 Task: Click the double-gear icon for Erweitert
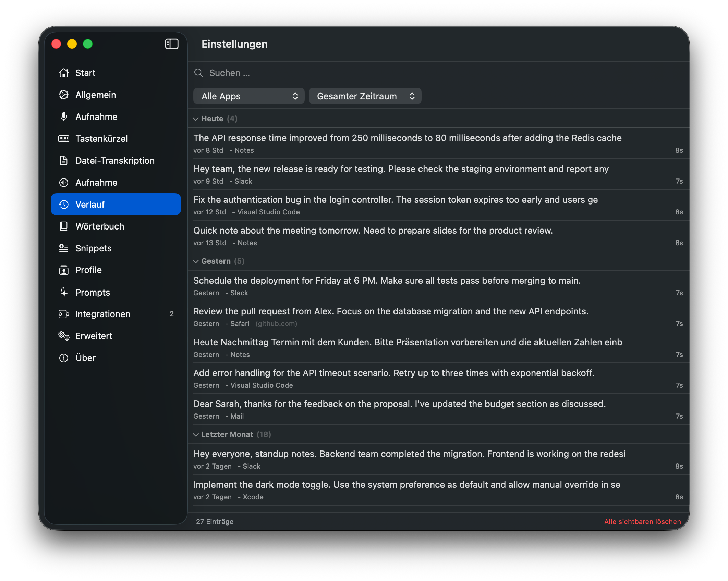tap(64, 336)
